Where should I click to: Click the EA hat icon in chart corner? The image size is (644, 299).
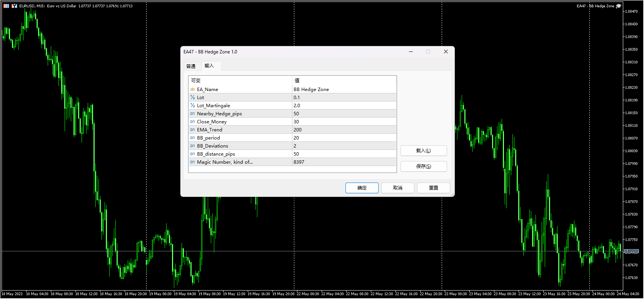click(619, 6)
